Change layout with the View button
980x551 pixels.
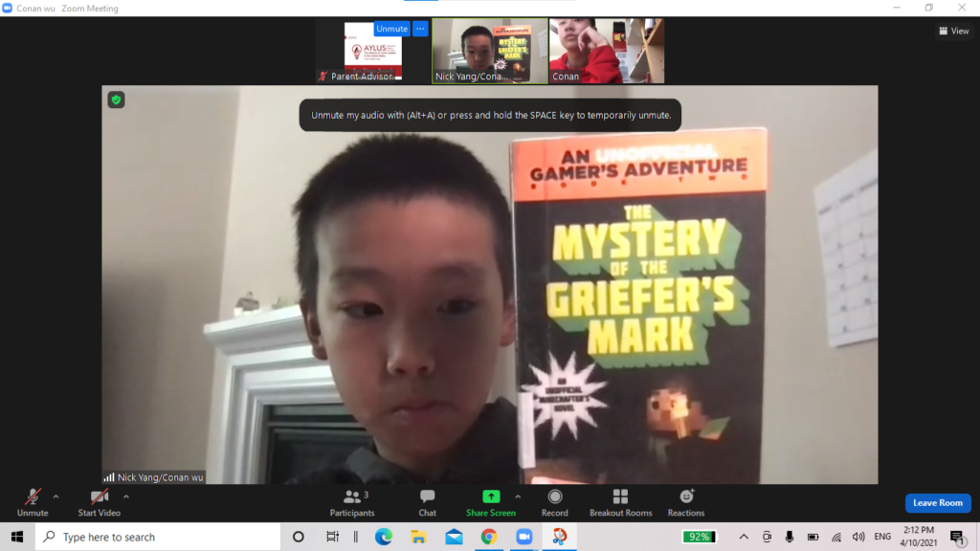tap(954, 31)
